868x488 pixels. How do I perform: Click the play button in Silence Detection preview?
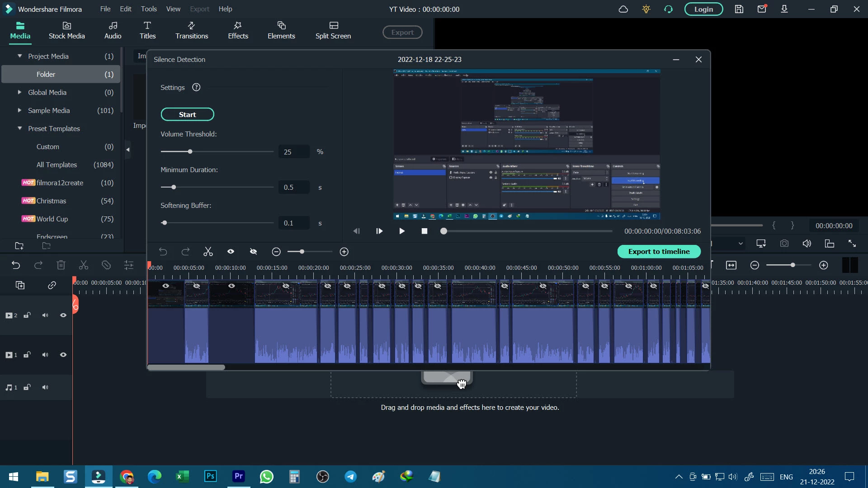[x=401, y=231]
